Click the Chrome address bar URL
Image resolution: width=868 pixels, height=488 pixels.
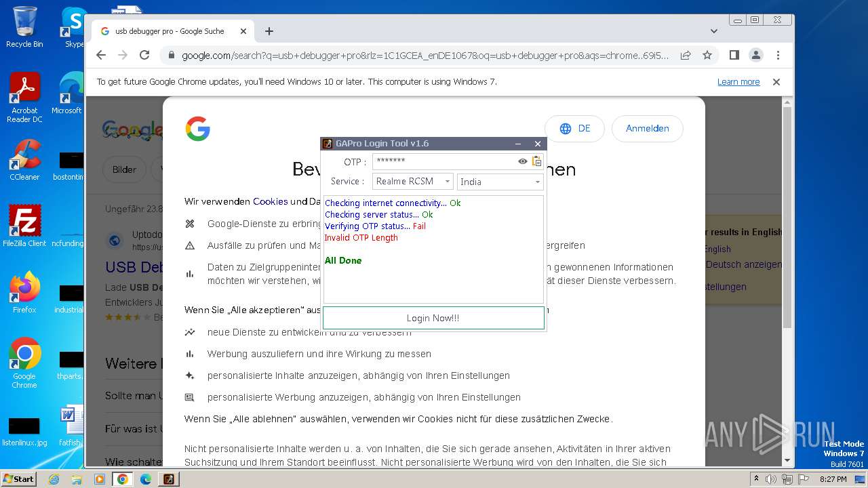coord(425,56)
